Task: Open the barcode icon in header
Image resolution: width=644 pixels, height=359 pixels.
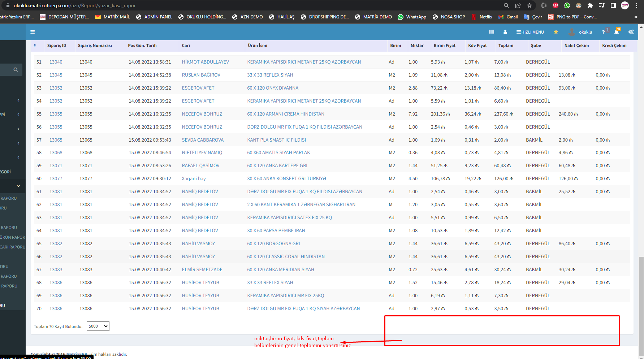Action: [491, 32]
